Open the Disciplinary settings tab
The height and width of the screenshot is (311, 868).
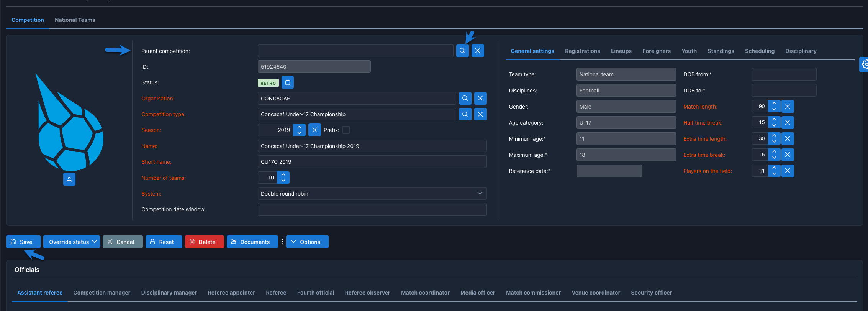[801, 51]
